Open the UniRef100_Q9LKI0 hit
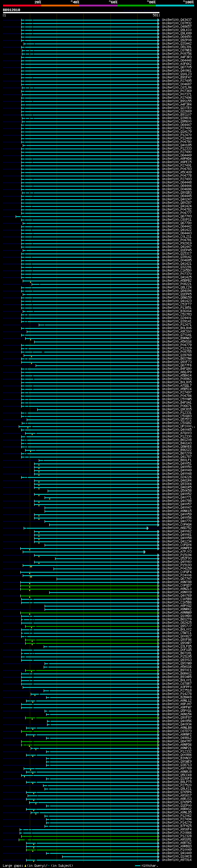The image size is (197, 868). (x=177, y=30)
